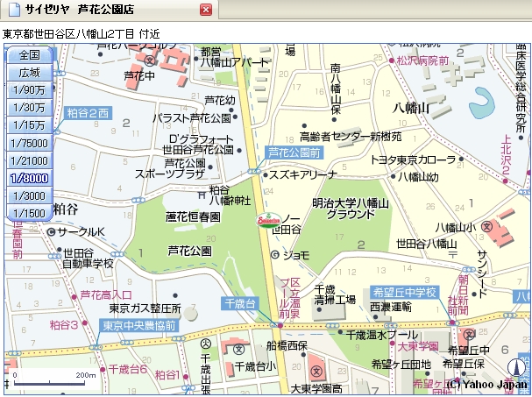
Task: Select the 全国 zoom level button
Action: pyautogui.click(x=30, y=54)
